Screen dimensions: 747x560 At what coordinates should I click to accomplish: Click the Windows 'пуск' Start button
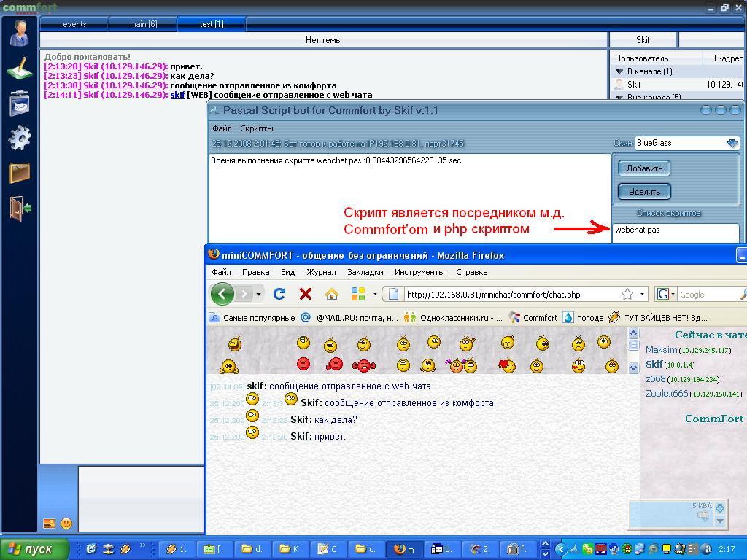pos(35,549)
